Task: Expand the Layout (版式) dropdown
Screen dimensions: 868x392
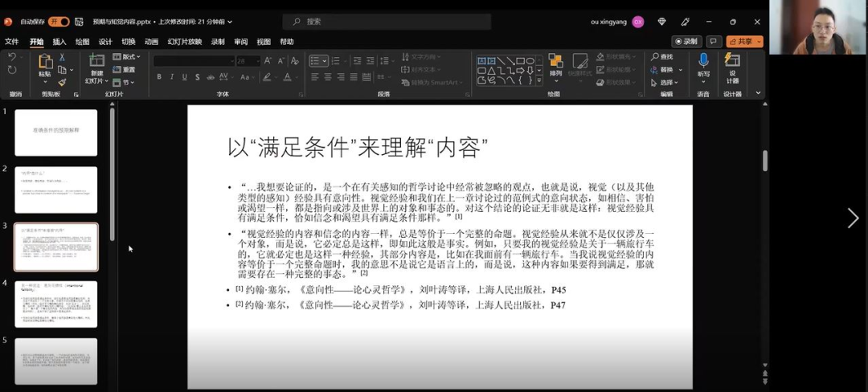Action: 127,57
